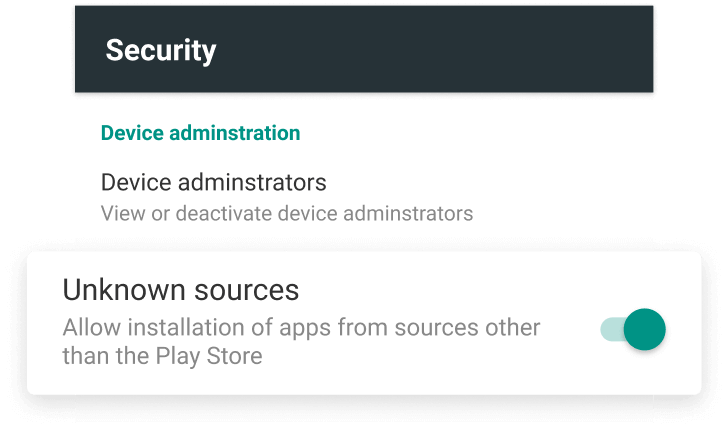Click the "Unknown sources" title text

pyautogui.click(x=181, y=290)
